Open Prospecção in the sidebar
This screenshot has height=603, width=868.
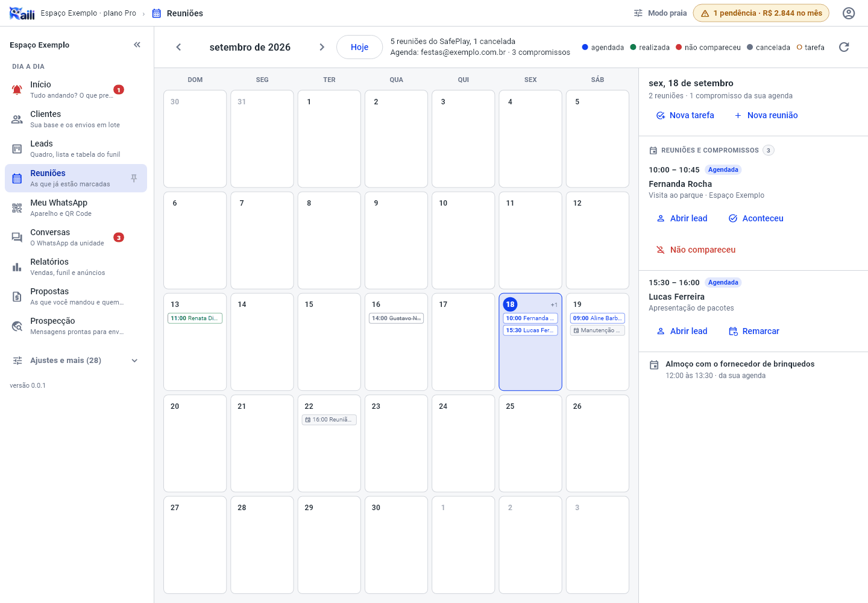76,326
